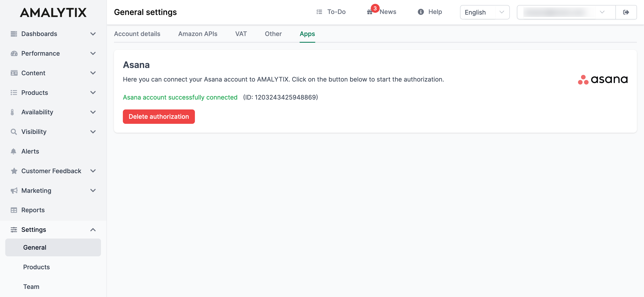Click the Dashboards sidebar icon
The width and height of the screenshot is (644, 297).
(x=14, y=34)
